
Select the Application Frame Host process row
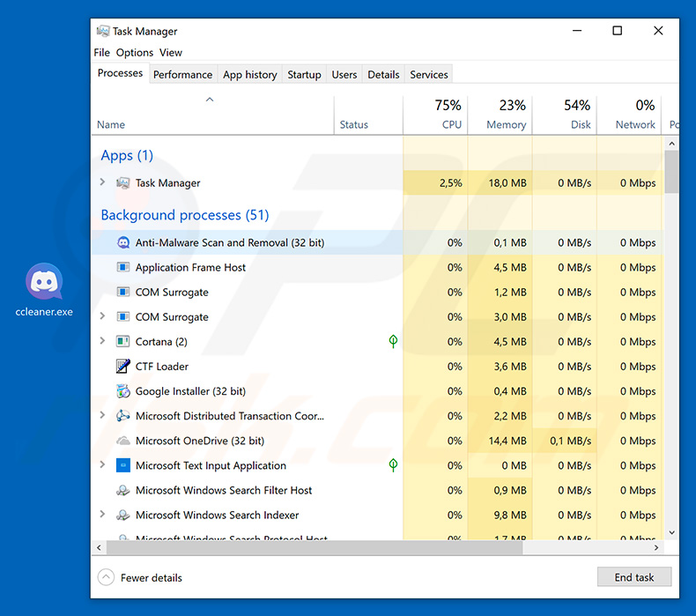[x=378, y=267]
